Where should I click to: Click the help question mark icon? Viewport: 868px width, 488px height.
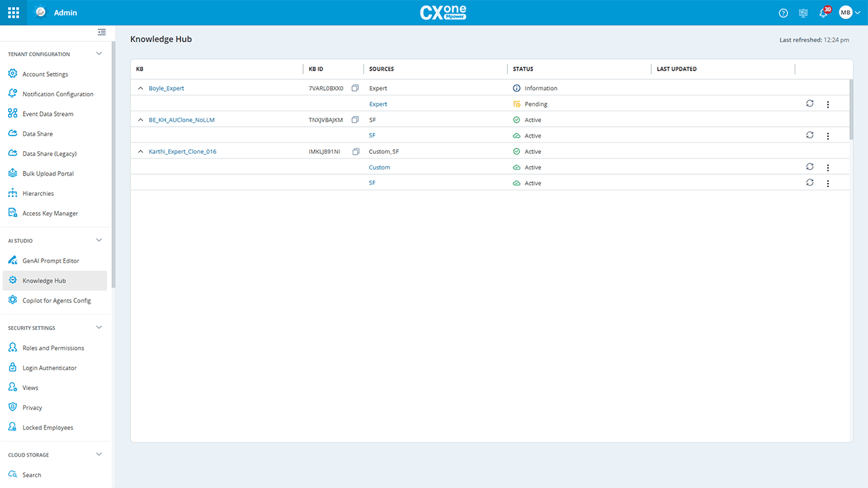[783, 13]
